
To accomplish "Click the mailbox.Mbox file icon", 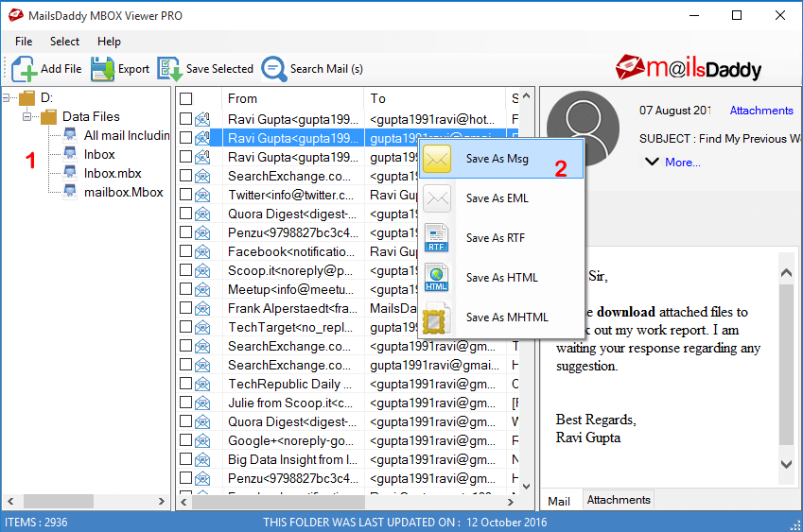I will click(70, 191).
